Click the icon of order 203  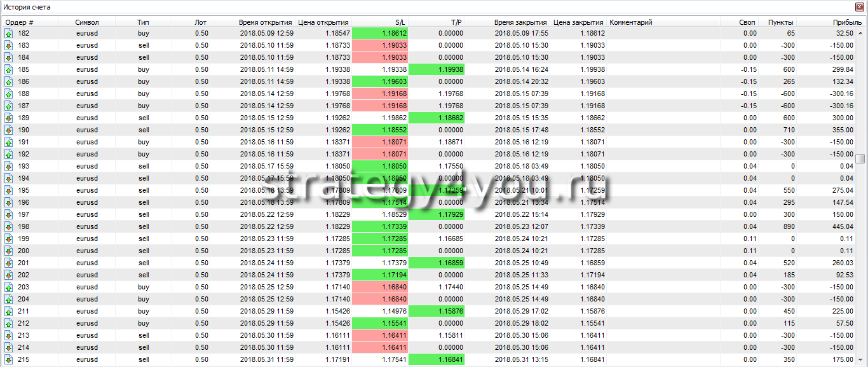(9, 287)
